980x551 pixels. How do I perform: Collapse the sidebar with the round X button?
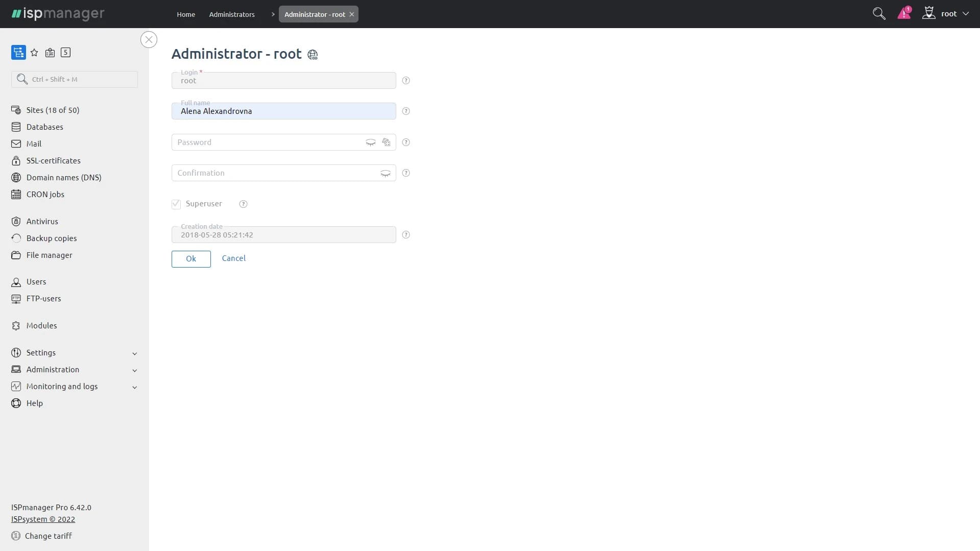tap(149, 40)
